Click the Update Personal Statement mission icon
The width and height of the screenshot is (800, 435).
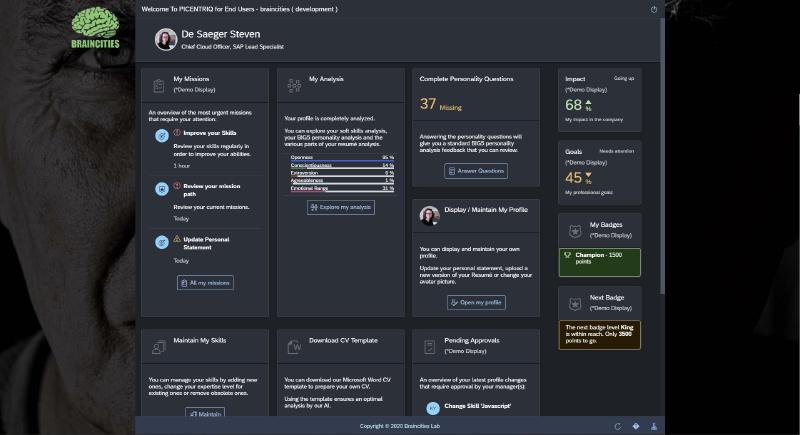(162, 241)
